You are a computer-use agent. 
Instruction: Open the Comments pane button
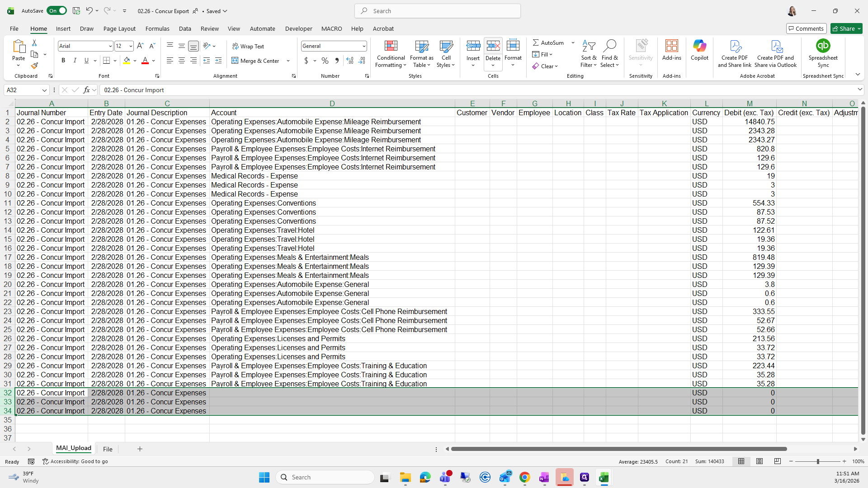(806, 28)
